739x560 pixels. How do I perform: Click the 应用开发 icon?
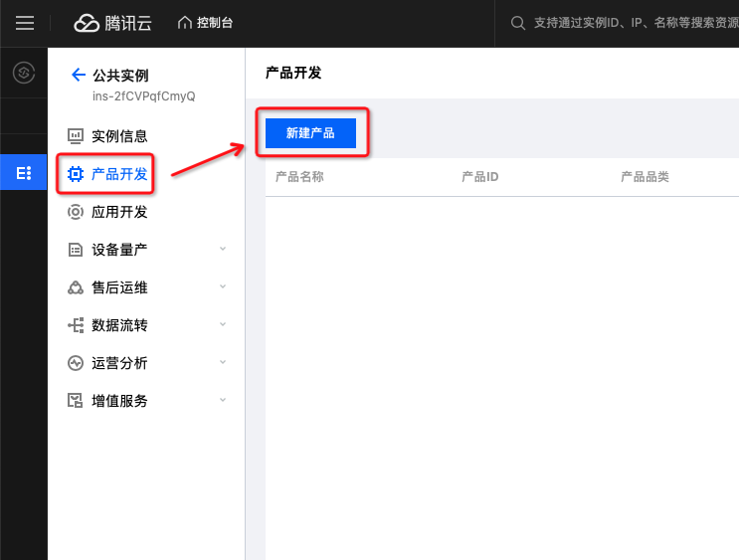[75, 212]
